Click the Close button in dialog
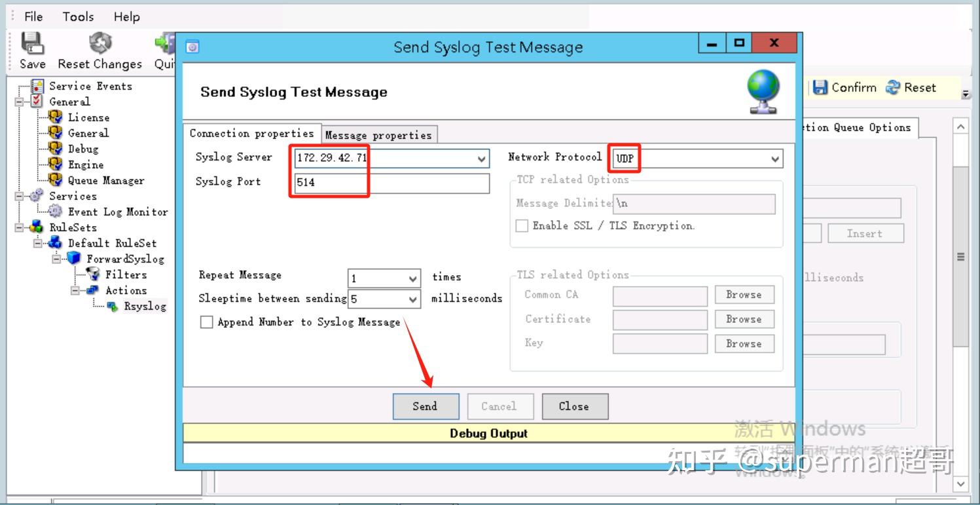 coord(574,406)
